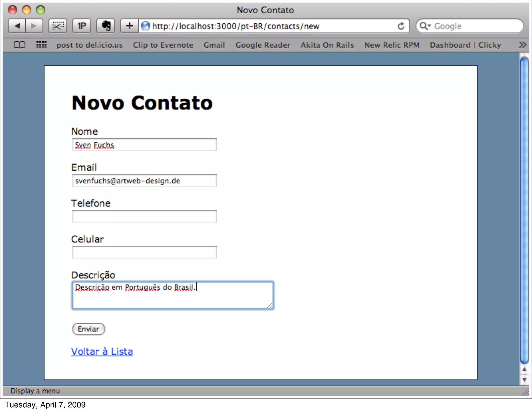Click the Evernote elephant toolbar icon

click(106, 26)
